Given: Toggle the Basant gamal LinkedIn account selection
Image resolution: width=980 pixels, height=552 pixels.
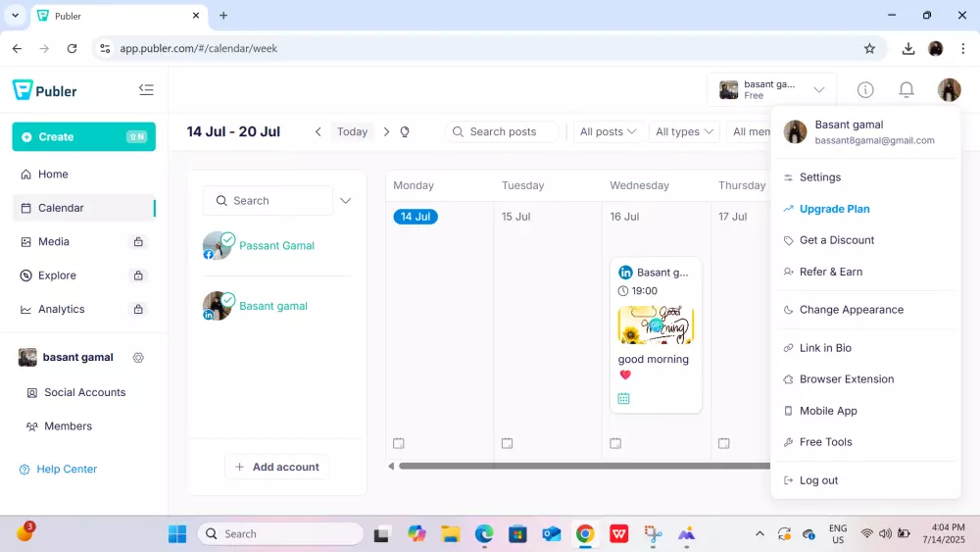Looking at the screenshot, I should click(255, 306).
